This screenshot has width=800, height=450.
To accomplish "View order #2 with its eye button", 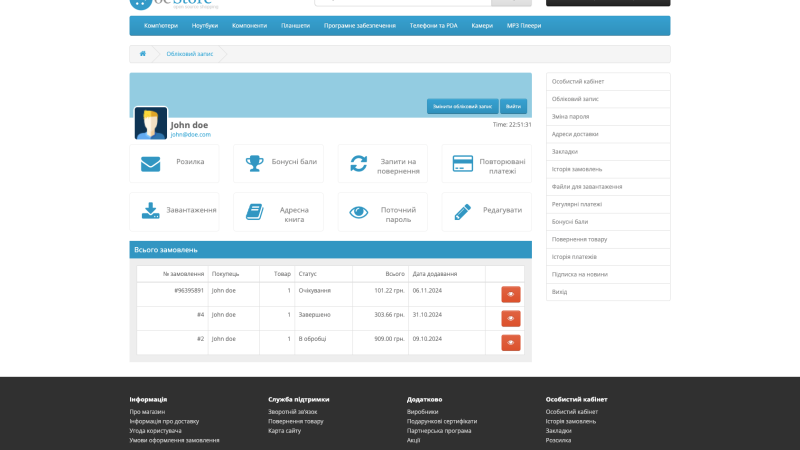I will [511, 342].
